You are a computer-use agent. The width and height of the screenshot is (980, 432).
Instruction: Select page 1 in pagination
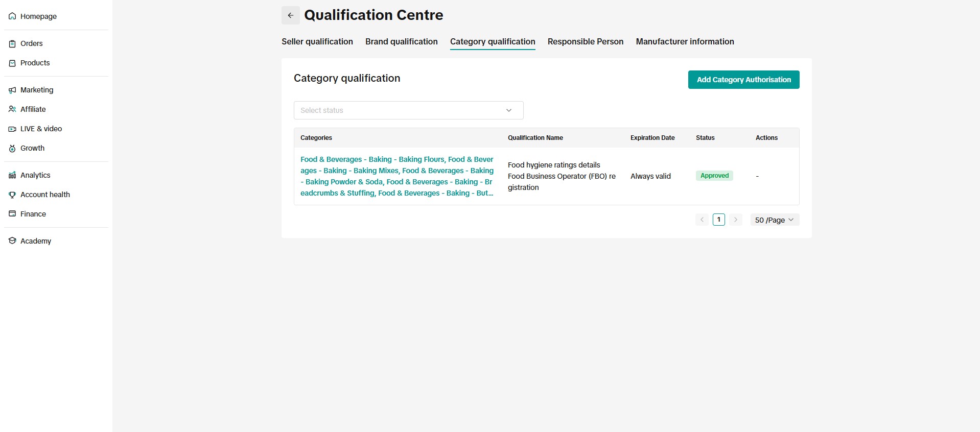(x=718, y=220)
